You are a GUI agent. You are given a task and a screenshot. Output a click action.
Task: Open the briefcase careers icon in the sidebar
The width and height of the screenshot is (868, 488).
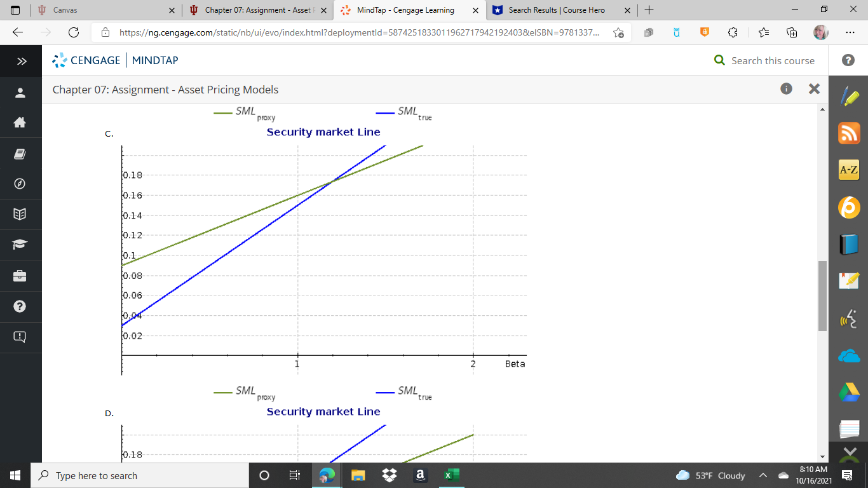pyautogui.click(x=21, y=276)
